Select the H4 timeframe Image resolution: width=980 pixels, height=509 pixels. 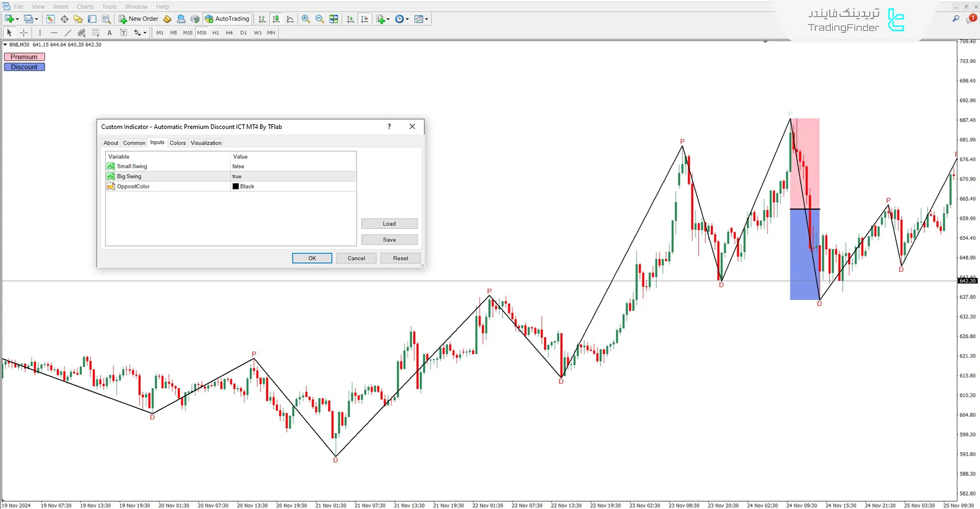point(229,33)
